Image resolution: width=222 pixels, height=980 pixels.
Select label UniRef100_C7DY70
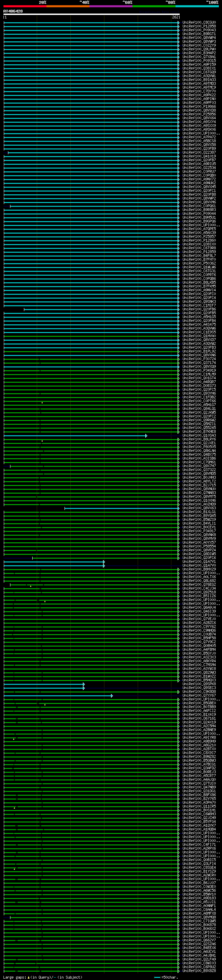(x=199, y=91)
